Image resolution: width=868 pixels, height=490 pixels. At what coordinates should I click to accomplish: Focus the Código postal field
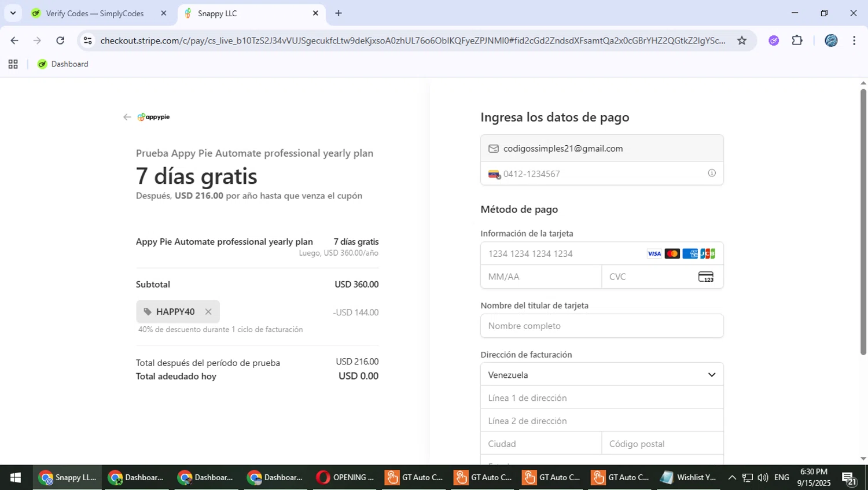click(663, 444)
